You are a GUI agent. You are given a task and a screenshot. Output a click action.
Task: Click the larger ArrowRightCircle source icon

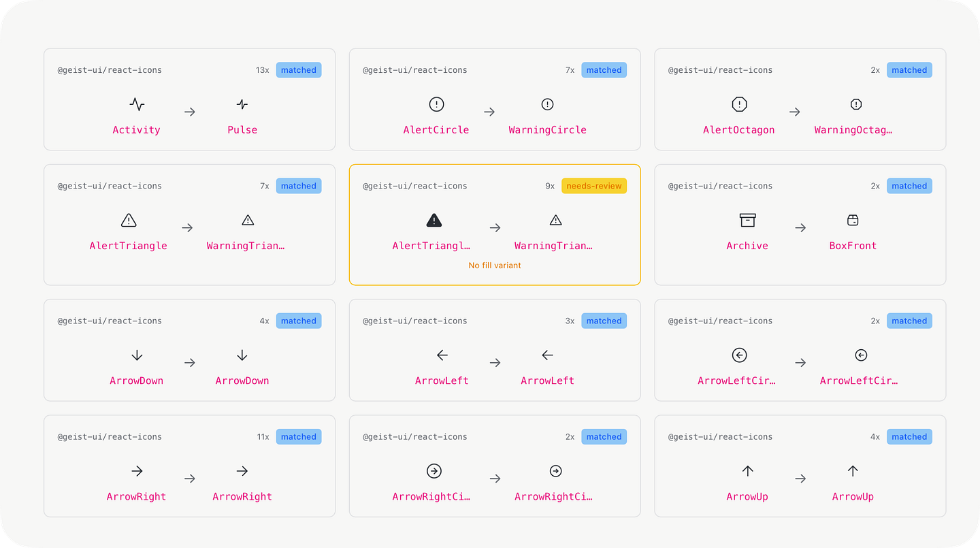(434, 470)
